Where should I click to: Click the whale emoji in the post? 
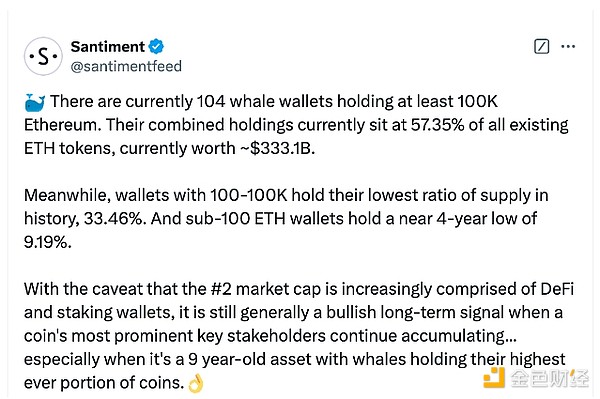(x=34, y=103)
